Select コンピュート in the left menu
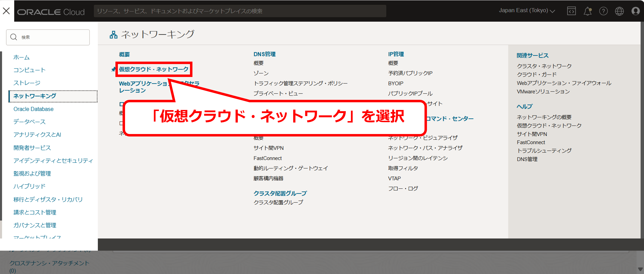644x274 pixels. point(30,70)
